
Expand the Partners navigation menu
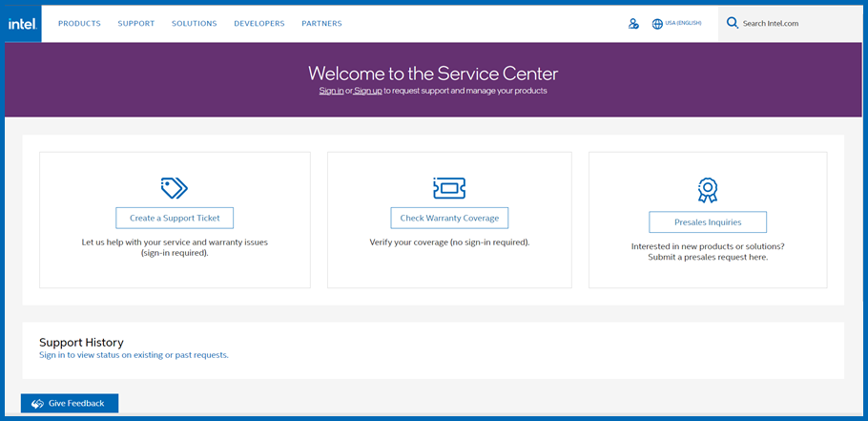(x=321, y=24)
